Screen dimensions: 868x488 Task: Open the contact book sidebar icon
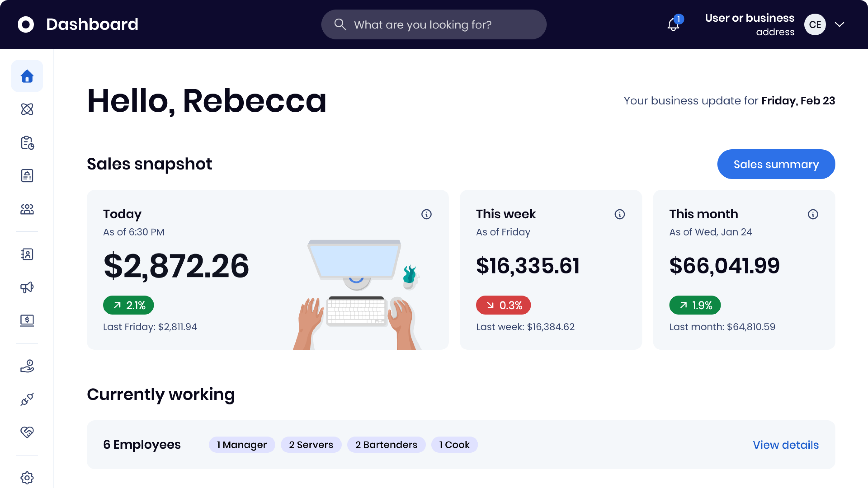(27, 254)
